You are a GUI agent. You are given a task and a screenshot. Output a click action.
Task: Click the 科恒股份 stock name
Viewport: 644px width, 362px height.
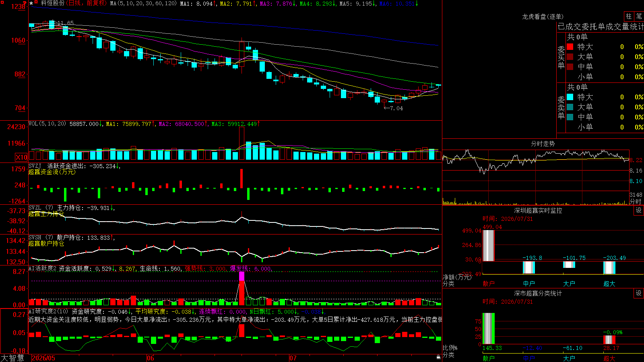point(52,3)
